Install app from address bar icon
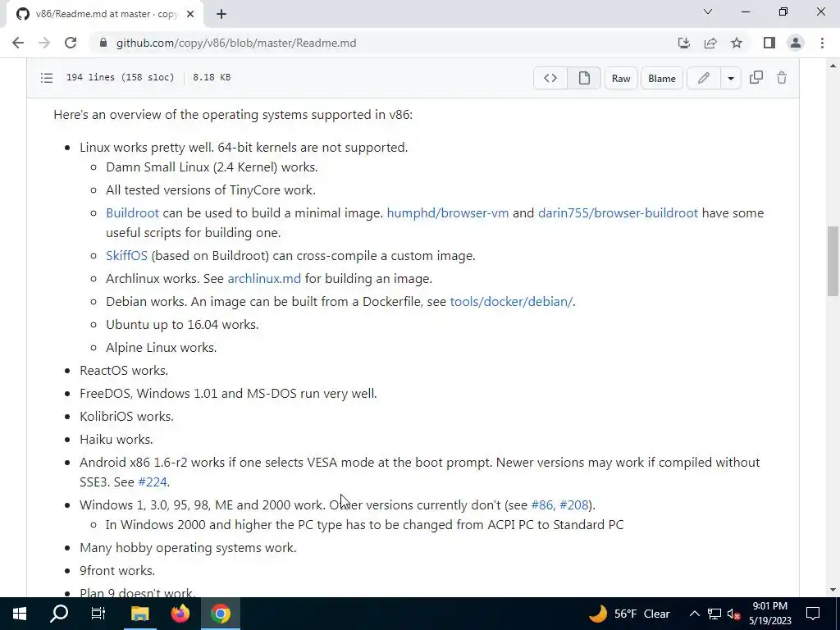The image size is (840, 630). tap(683, 43)
